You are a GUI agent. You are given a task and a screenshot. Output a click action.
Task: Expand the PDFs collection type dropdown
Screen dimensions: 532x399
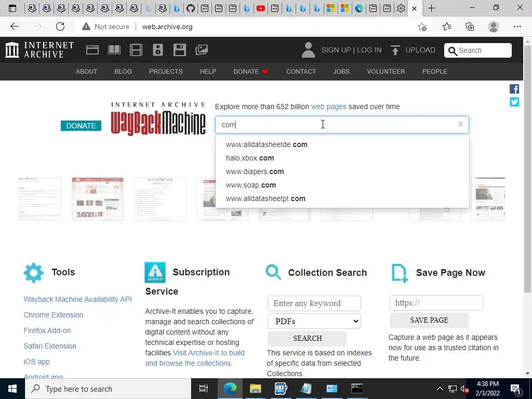[314, 321]
